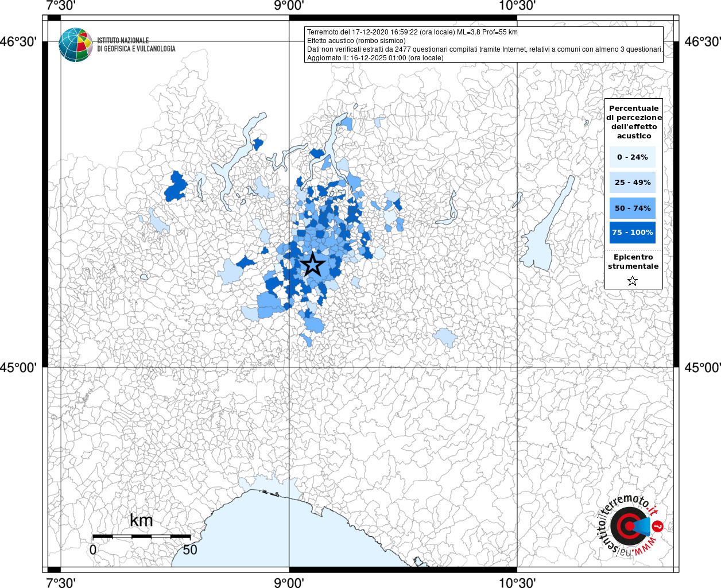The height and width of the screenshot is (588, 721).
Task: Select the 75 - 100% legend swatch
Action: tap(633, 232)
